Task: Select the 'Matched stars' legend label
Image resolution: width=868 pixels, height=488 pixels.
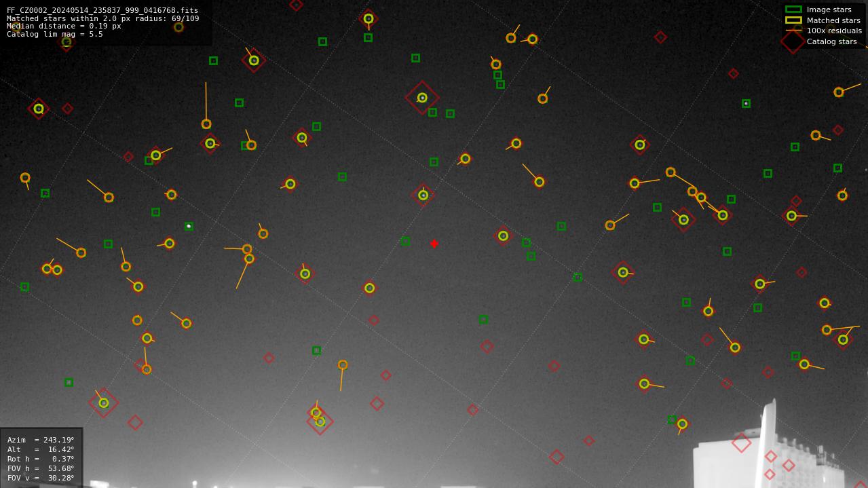Action: [x=833, y=20]
